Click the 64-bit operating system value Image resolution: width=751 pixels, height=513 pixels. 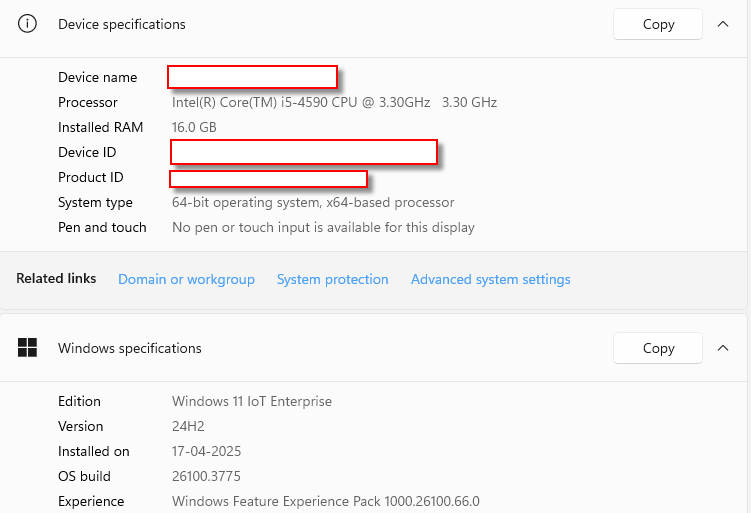click(313, 203)
